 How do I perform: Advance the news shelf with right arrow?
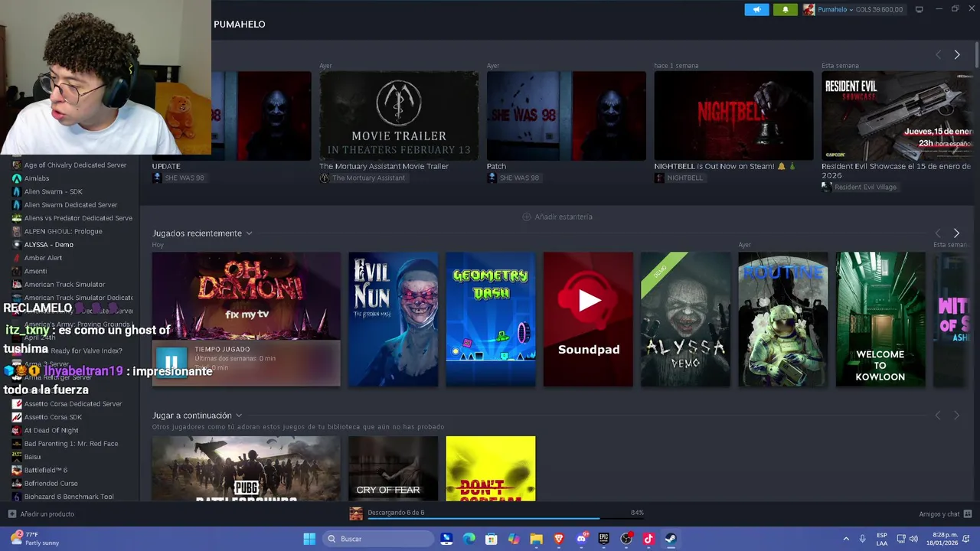956,54
